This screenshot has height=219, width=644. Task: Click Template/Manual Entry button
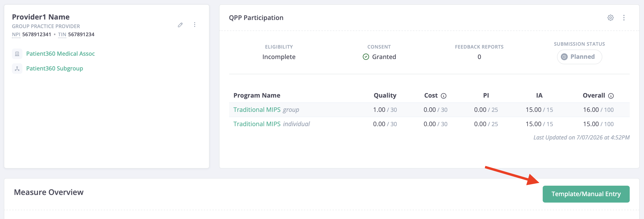586,194
